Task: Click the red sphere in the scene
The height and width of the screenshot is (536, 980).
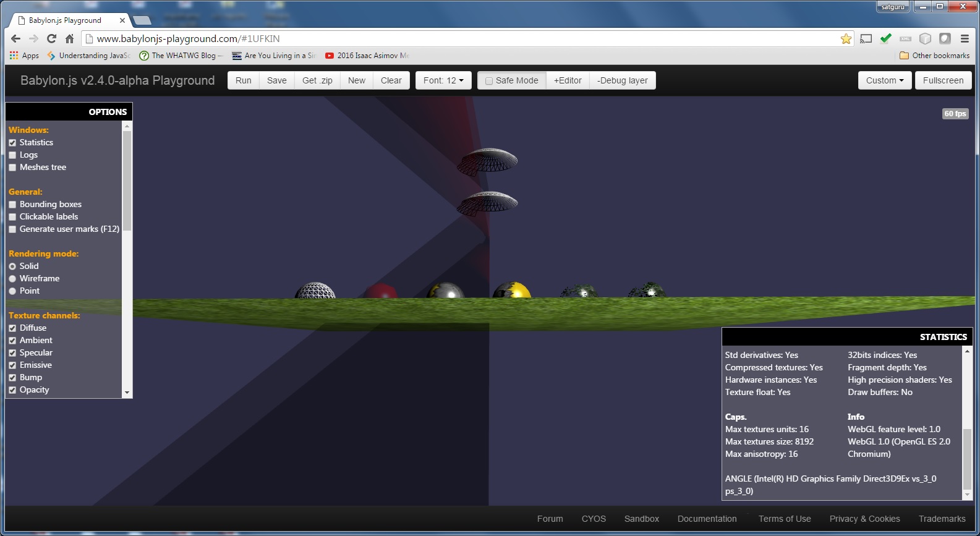Action: tap(381, 292)
